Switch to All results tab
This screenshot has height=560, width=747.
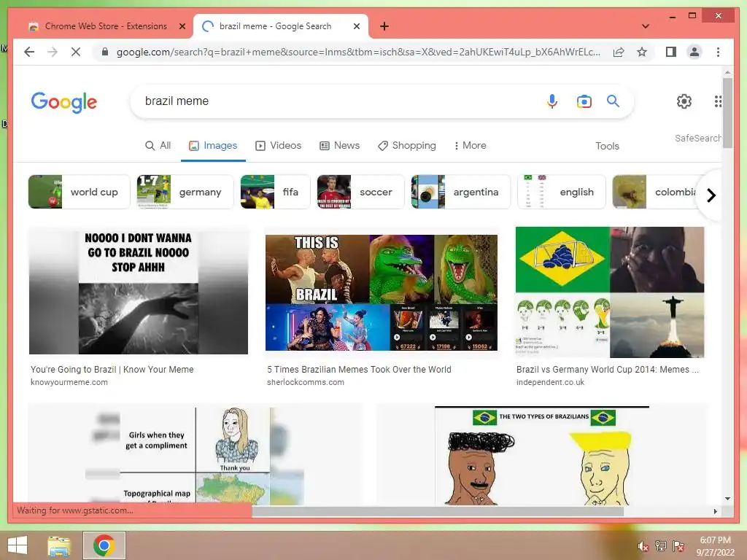(158, 145)
